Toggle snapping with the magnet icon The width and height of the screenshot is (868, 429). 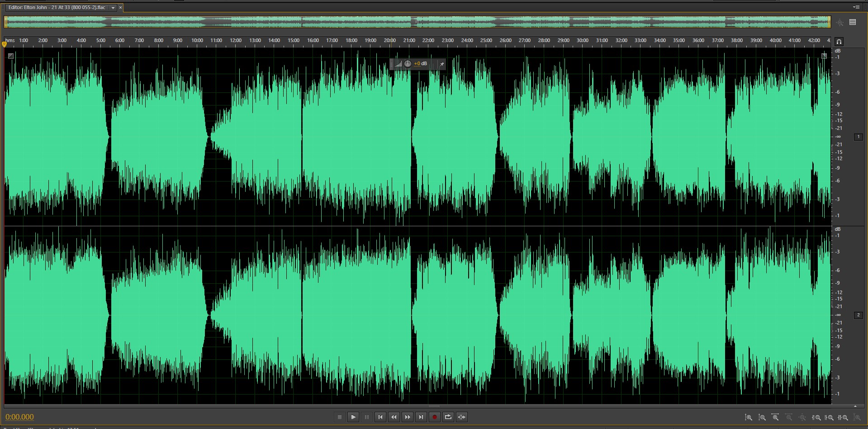click(x=839, y=42)
